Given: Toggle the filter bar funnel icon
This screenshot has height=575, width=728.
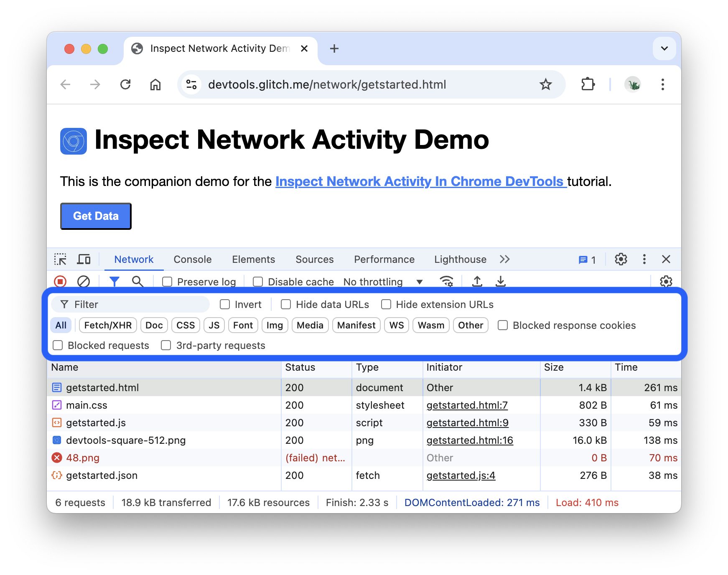Looking at the screenshot, I should 115,282.
